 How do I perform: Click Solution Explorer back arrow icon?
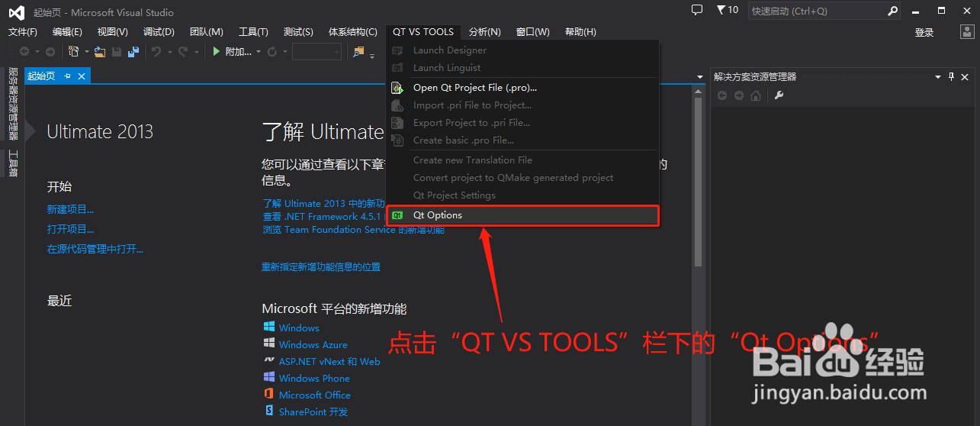coord(722,95)
